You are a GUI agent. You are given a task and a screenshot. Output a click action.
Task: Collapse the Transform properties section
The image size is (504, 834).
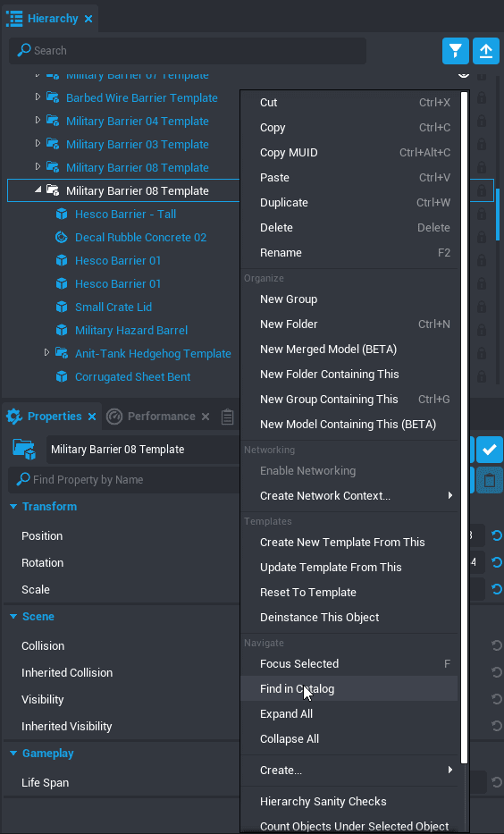point(13,507)
